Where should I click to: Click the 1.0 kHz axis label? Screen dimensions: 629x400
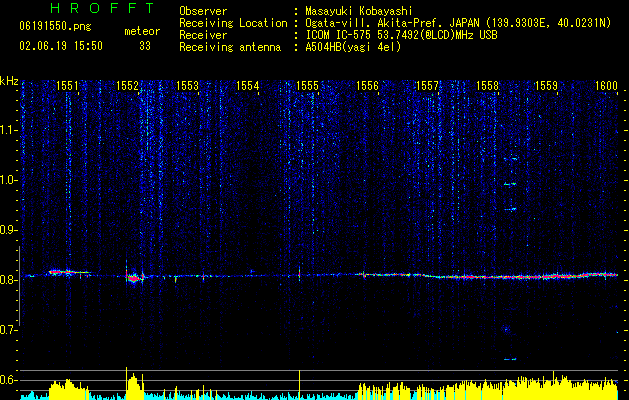(8, 180)
